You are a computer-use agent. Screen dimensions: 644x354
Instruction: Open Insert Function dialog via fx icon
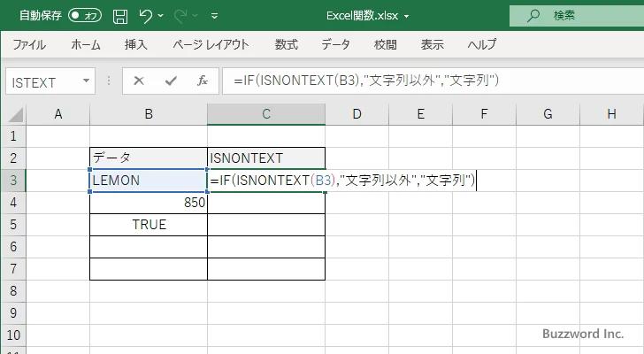[202, 81]
